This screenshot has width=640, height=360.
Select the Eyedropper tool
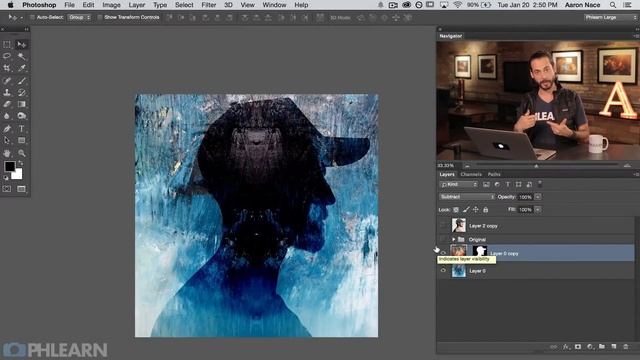(22, 68)
